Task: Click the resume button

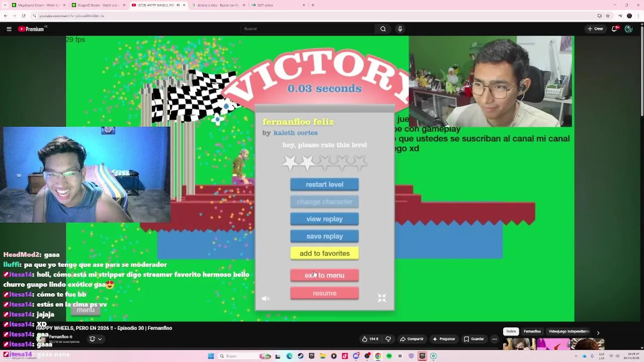Action: 325,293
